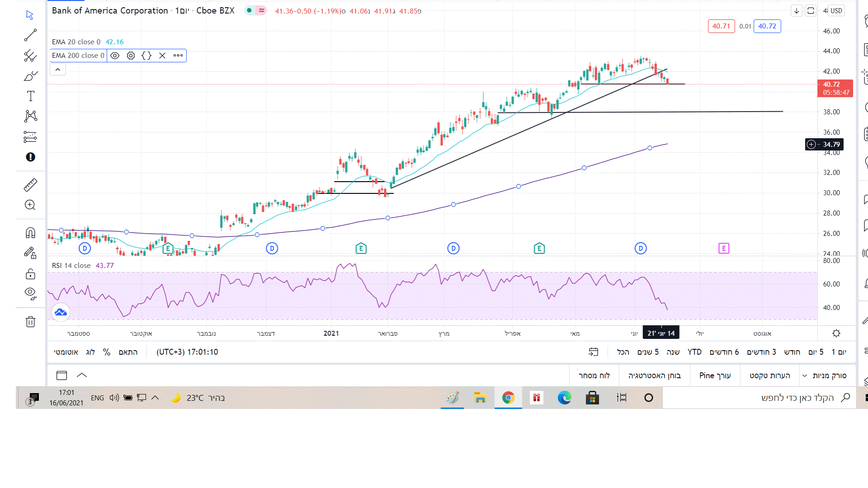Pick the ruler measure tool
This screenshot has width=868, height=488.
pyautogui.click(x=30, y=185)
